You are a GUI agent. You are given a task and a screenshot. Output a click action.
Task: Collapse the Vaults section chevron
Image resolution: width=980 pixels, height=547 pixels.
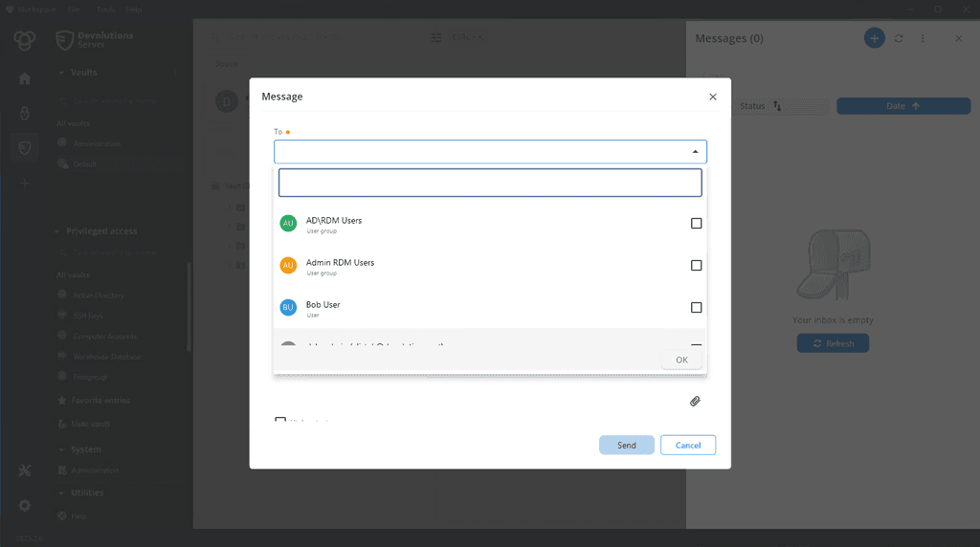(x=61, y=73)
